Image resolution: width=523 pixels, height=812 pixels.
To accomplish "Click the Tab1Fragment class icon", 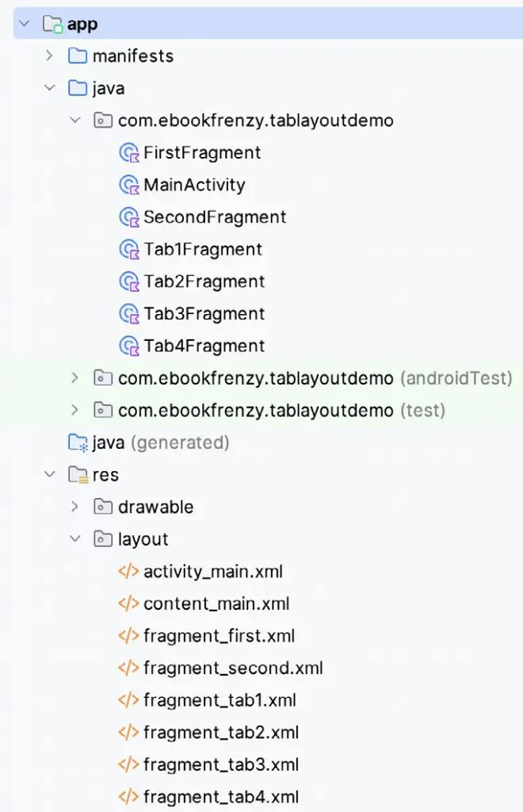I will point(129,249).
